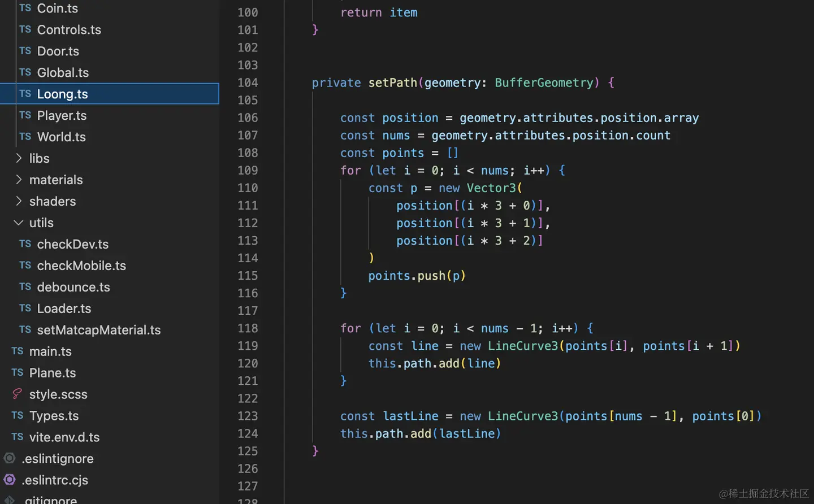Open Loader.ts file
Screen dimensions: 814x504
tap(64, 309)
